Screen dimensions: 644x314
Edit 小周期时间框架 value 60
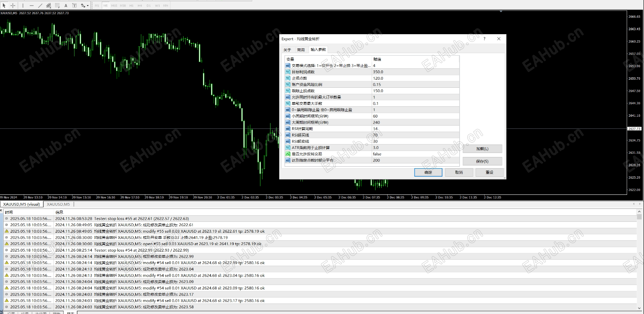point(415,116)
